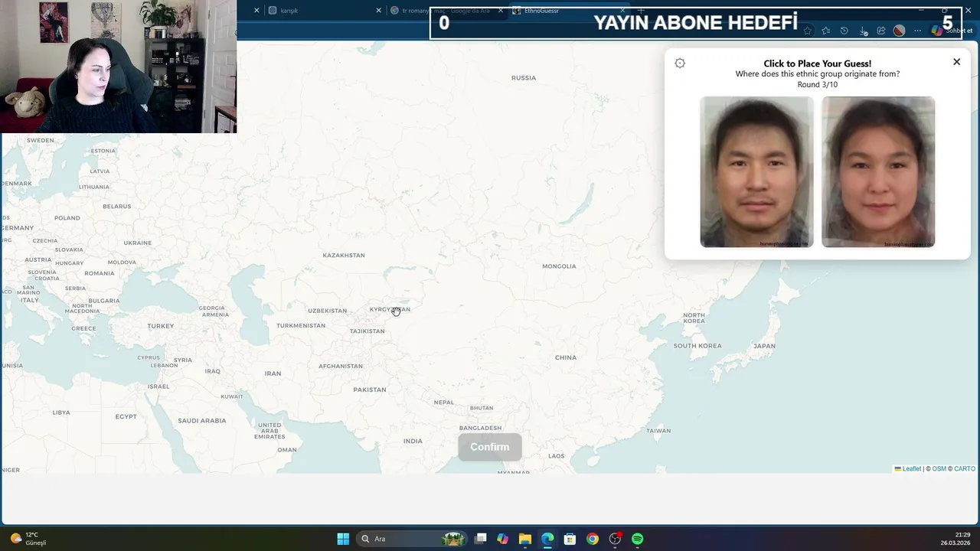Open a new browser tab with plus
This screenshot has height=551, width=980.
click(641, 11)
